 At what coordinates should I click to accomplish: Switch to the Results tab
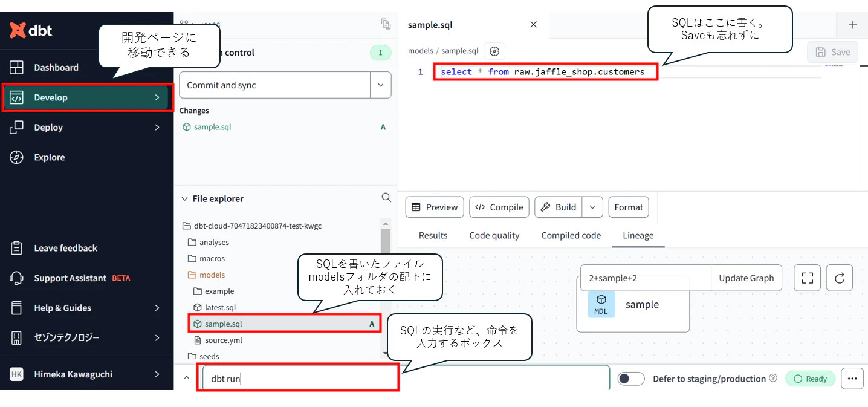[433, 235]
